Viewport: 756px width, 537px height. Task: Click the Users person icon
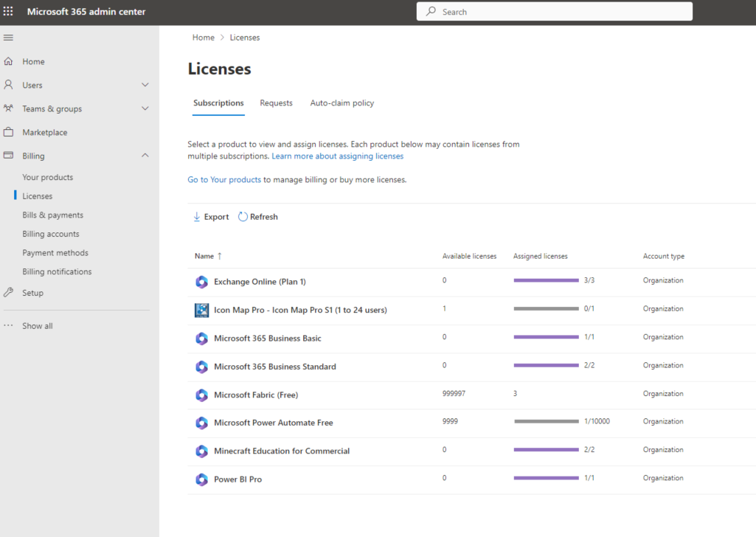(x=9, y=85)
